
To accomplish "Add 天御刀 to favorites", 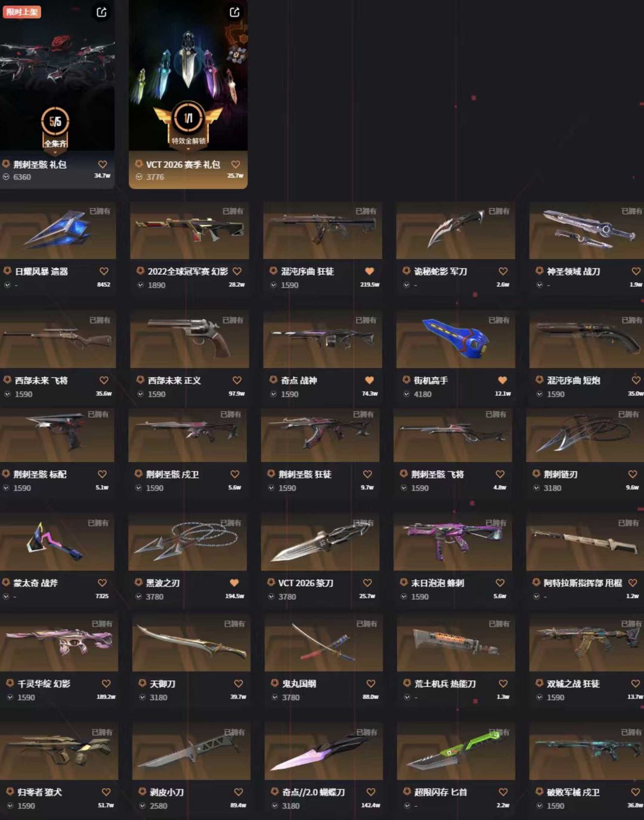I will [239, 683].
